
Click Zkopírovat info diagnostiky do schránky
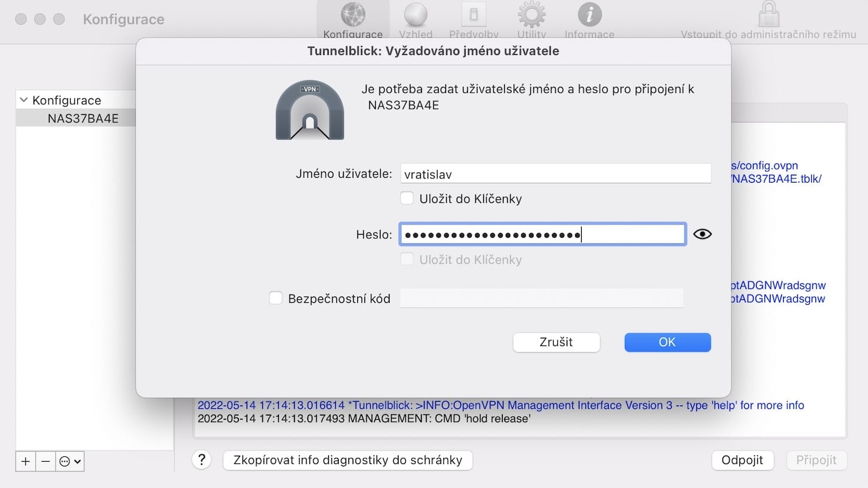[348, 460]
